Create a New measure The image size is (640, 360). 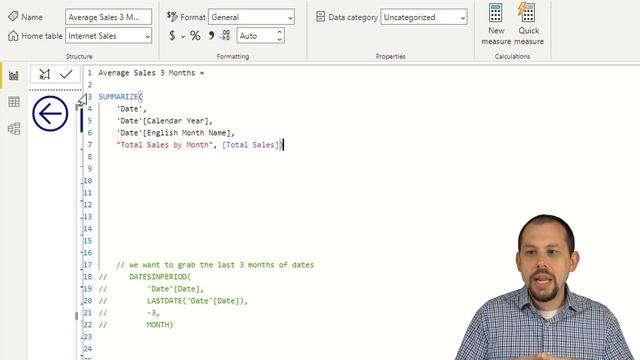496,23
